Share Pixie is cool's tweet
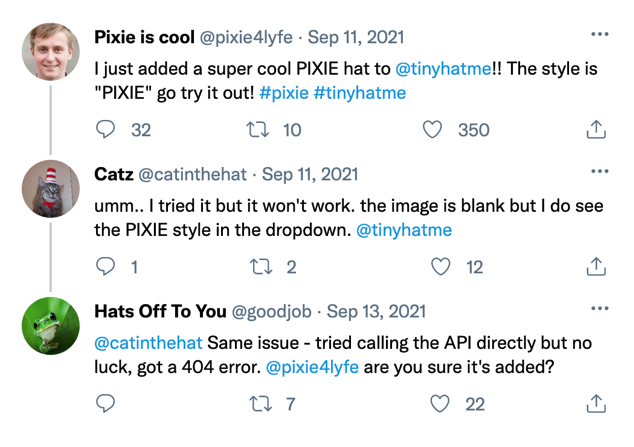This screenshot has width=634, height=447. (595, 129)
